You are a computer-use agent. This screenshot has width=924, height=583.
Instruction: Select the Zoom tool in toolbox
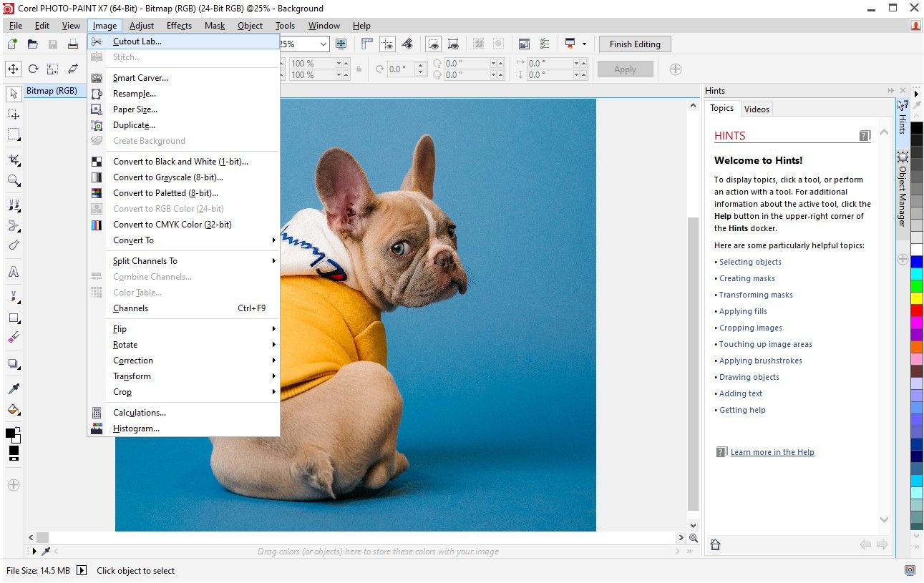click(x=14, y=180)
